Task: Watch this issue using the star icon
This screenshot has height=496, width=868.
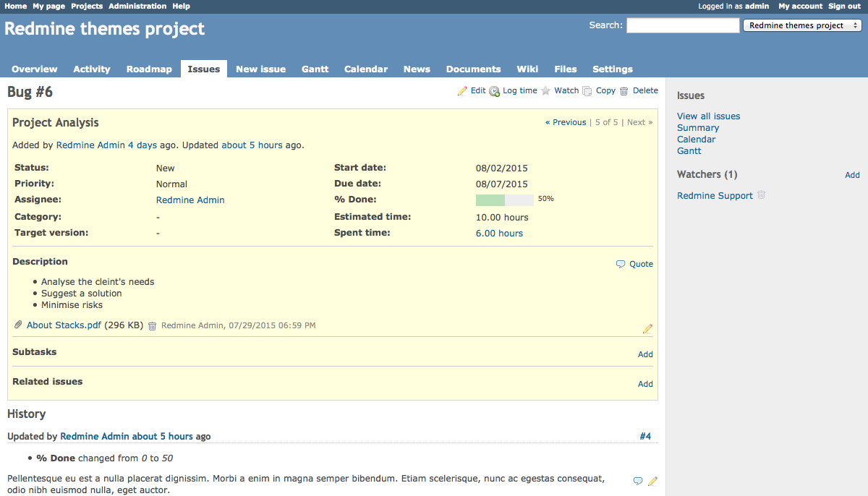Action: coord(546,91)
